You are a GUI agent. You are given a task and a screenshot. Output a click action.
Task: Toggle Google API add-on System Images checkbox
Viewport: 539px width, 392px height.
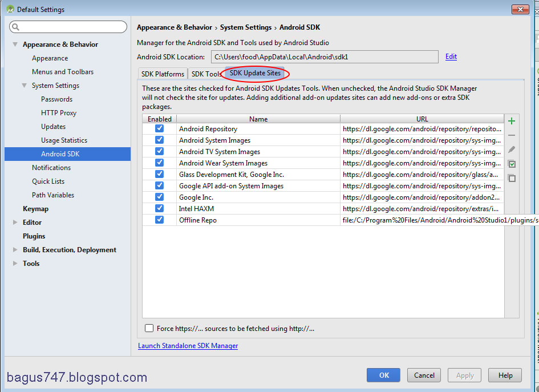pyautogui.click(x=159, y=185)
